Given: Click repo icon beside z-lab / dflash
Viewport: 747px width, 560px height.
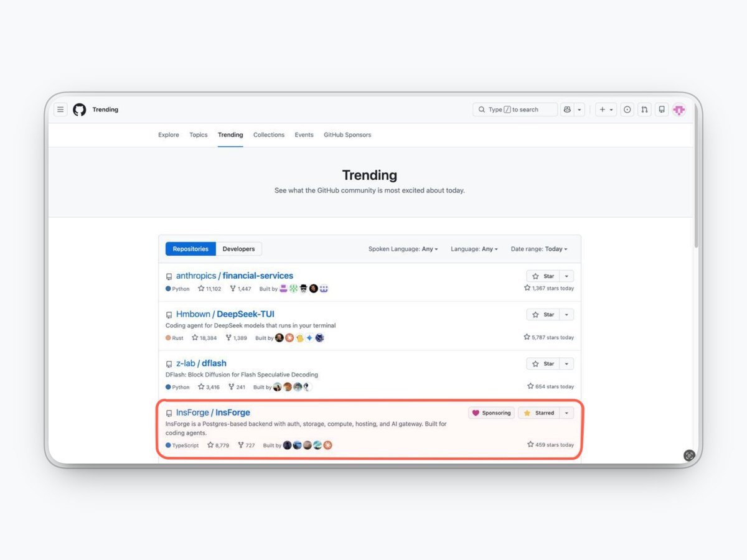Looking at the screenshot, I should tap(169, 364).
